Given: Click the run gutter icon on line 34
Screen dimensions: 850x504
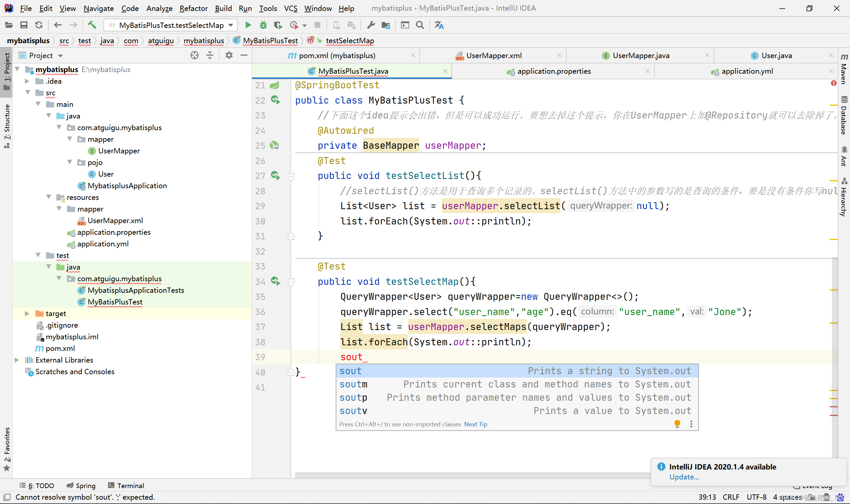Looking at the screenshot, I should [275, 281].
